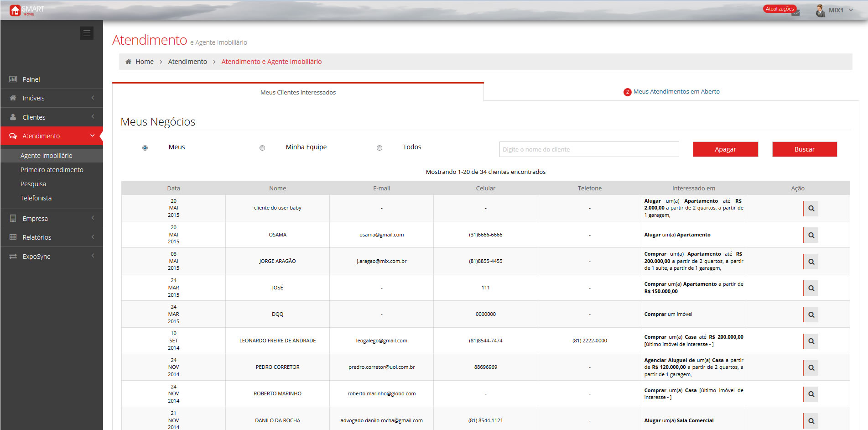The image size is (868, 430).
Task: Click the home icon in breadcrumb
Action: (129, 62)
